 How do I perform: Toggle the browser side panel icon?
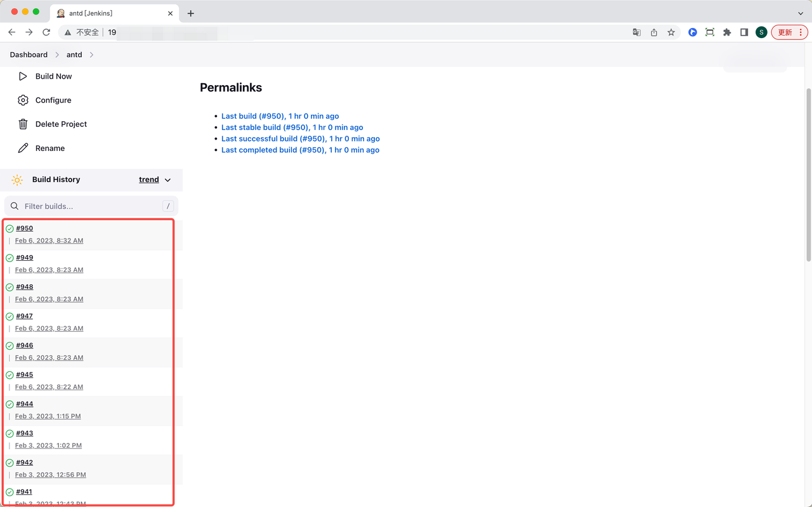point(744,32)
